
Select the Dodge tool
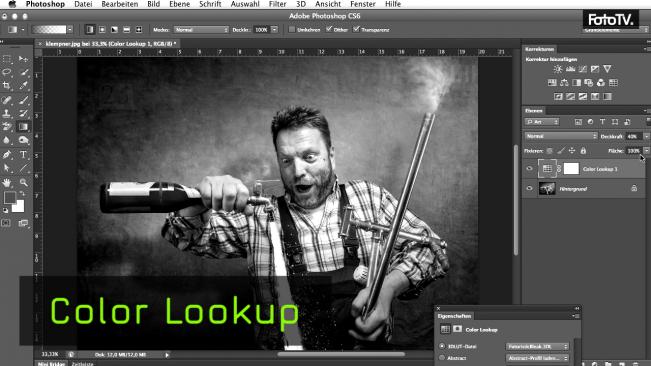pos(23,140)
